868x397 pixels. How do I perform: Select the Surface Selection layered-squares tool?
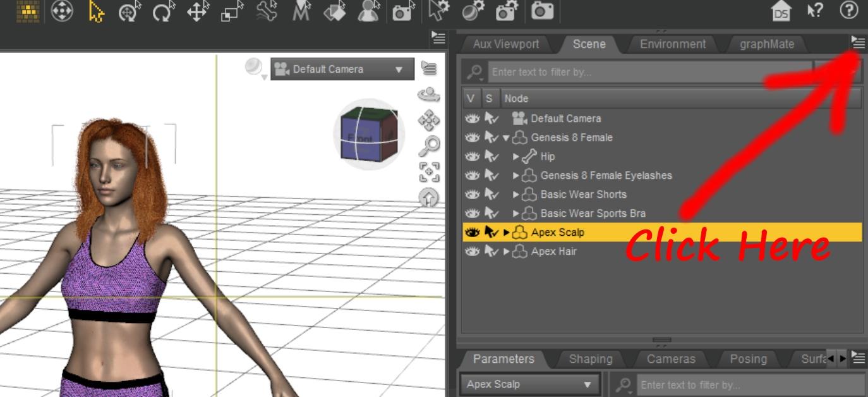tap(335, 11)
